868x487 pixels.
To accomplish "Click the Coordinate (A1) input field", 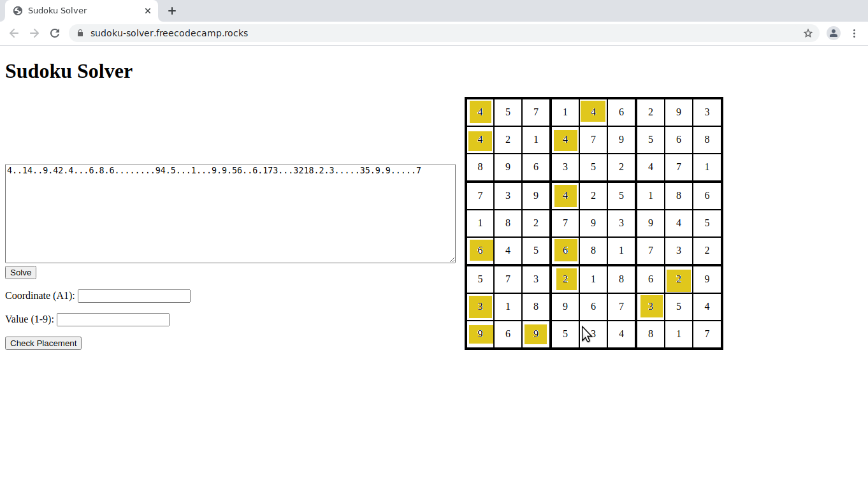I will [x=133, y=296].
